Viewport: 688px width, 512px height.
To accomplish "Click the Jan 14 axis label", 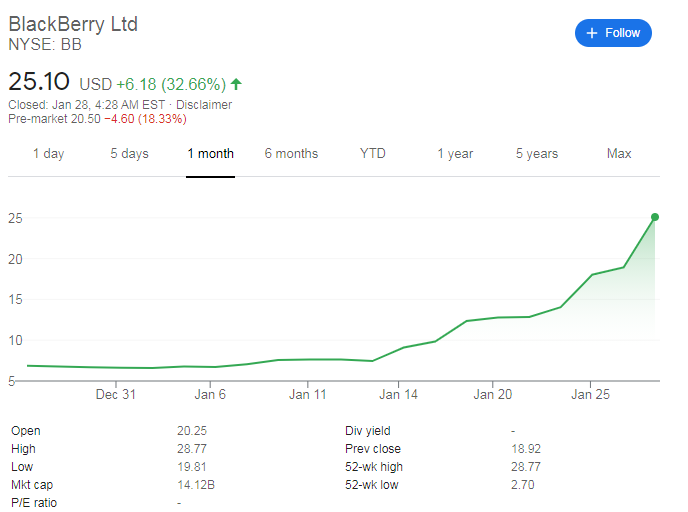I will (398, 394).
